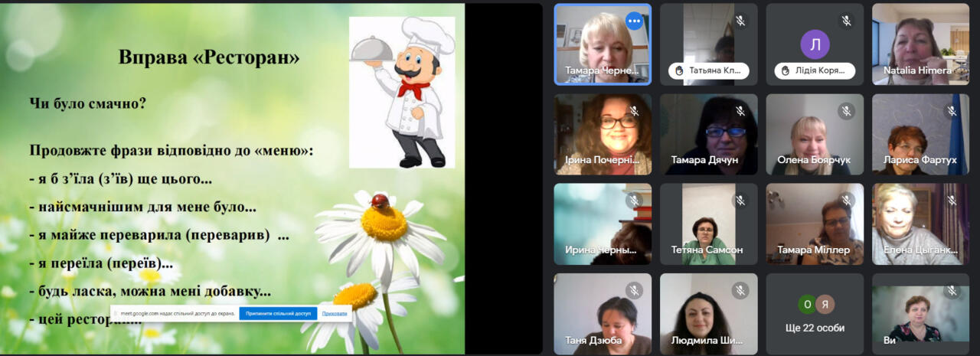The image size is (980, 356).
Task: Select Олена Боярчук video tile
Action: coord(815,134)
